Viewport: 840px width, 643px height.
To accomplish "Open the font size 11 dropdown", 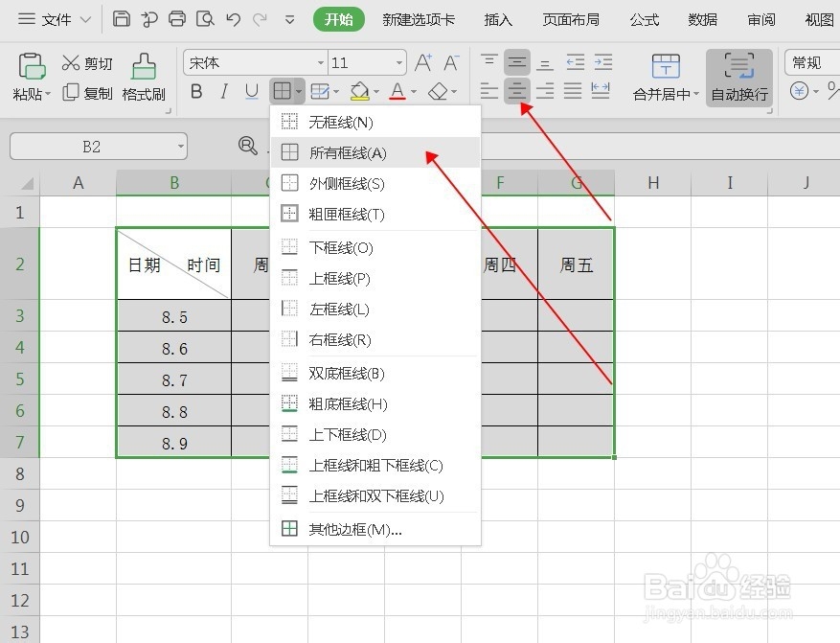I will tap(367, 61).
